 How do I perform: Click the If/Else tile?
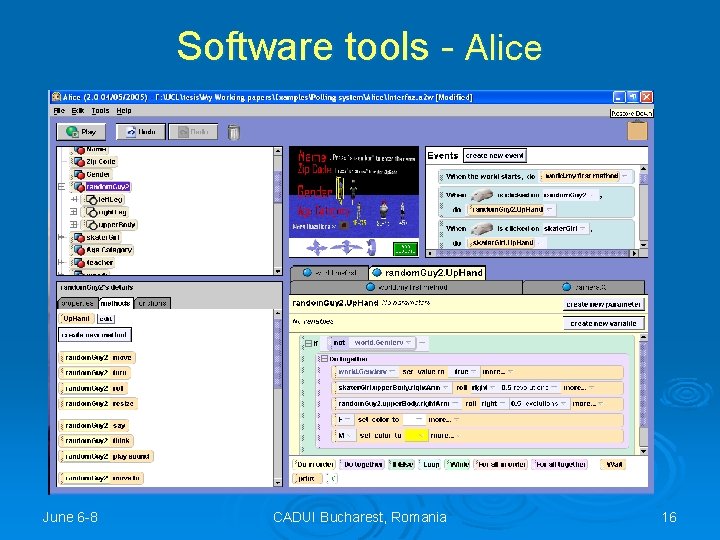402,464
